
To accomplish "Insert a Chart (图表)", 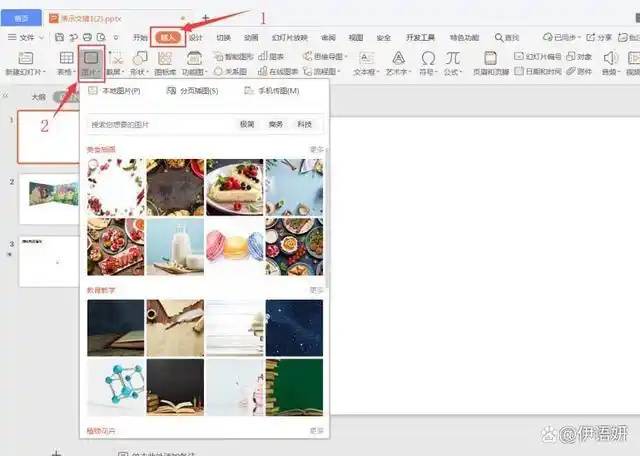I will [x=271, y=56].
